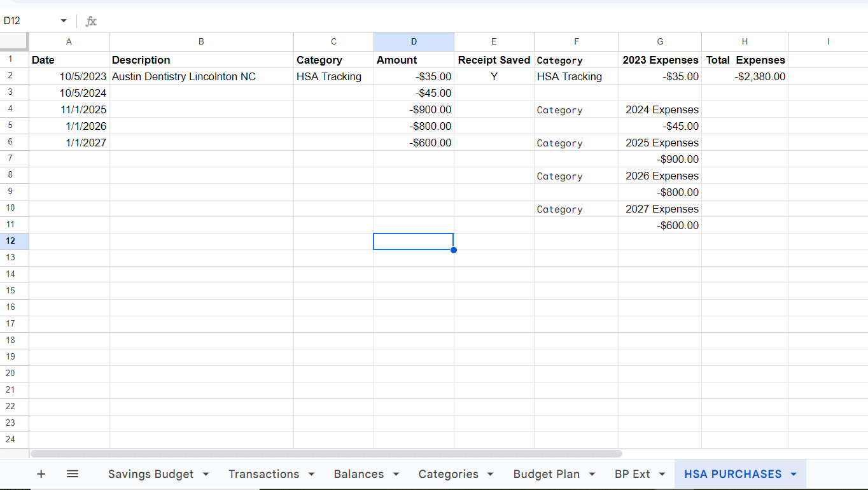Switch to the Balances tab

click(x=359, y=474)
